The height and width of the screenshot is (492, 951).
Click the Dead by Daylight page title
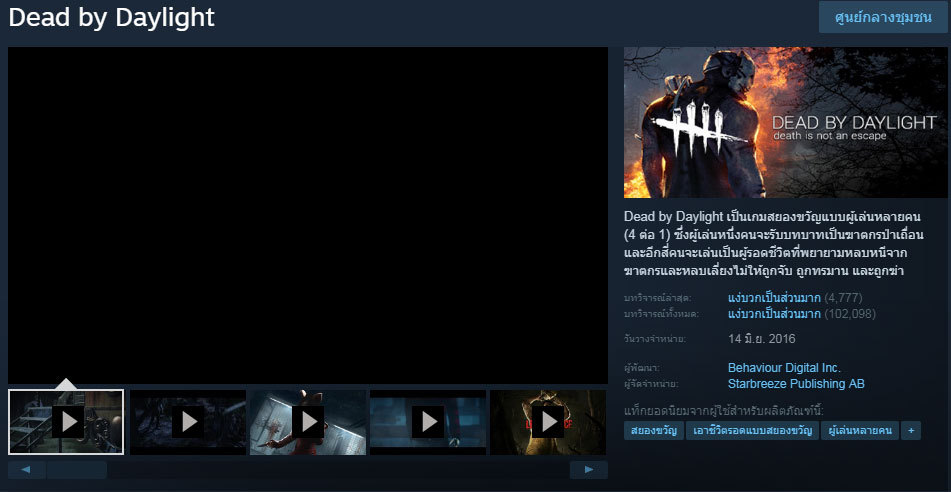click(112, 18)
